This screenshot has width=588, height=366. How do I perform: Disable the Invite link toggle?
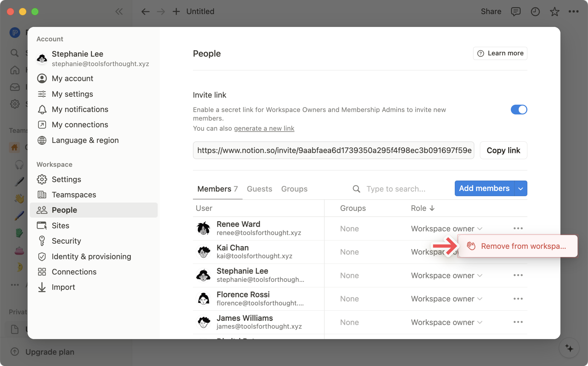[519, 110]
